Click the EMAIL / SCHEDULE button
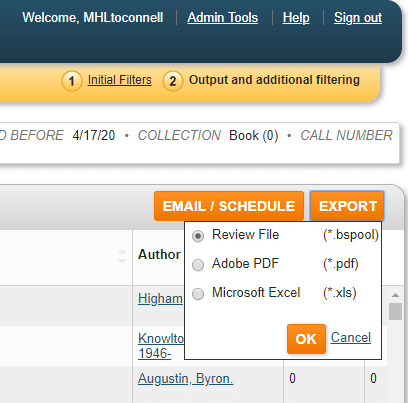The height and width of the screenshot is (403, 408). 229,206
